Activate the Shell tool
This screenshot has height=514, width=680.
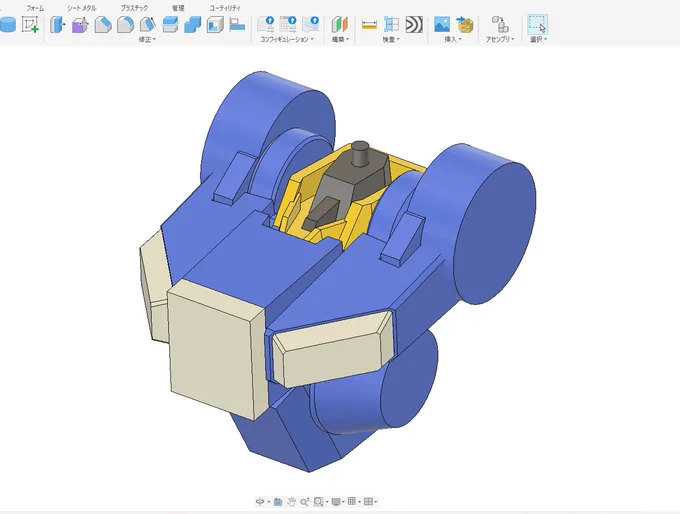click(215, 25)
